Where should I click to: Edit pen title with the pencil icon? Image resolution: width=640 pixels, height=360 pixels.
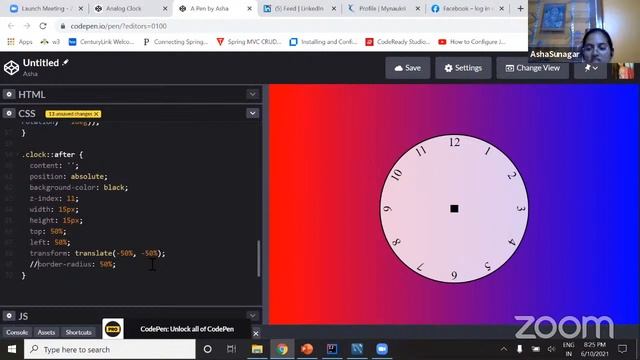(65, 62)
